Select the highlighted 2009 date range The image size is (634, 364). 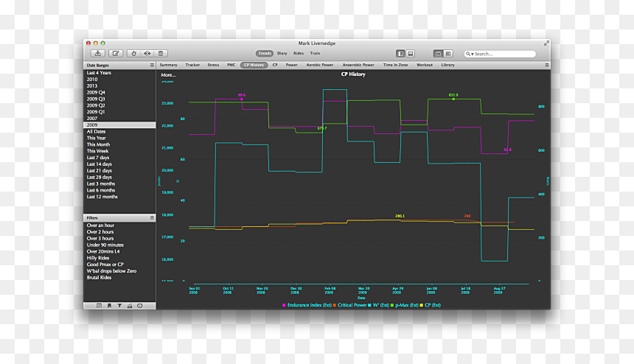[x=119, y=125]
